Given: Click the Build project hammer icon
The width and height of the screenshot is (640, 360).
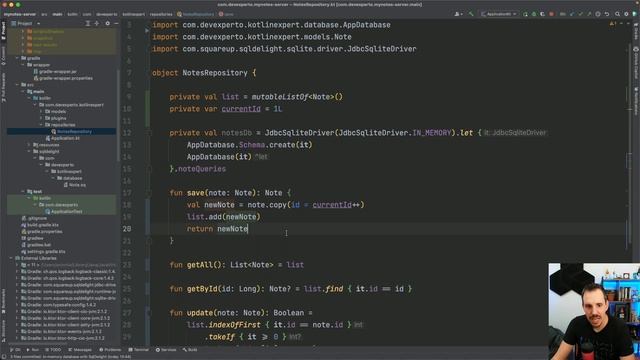Looking at the screenshot, I should (471, 14).
